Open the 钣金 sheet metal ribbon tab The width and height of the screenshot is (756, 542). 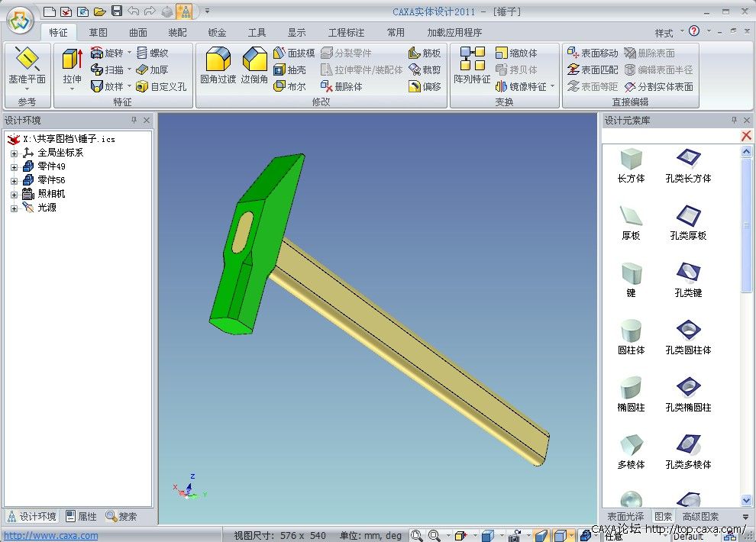pyautogui.click(x=217, y=32)
